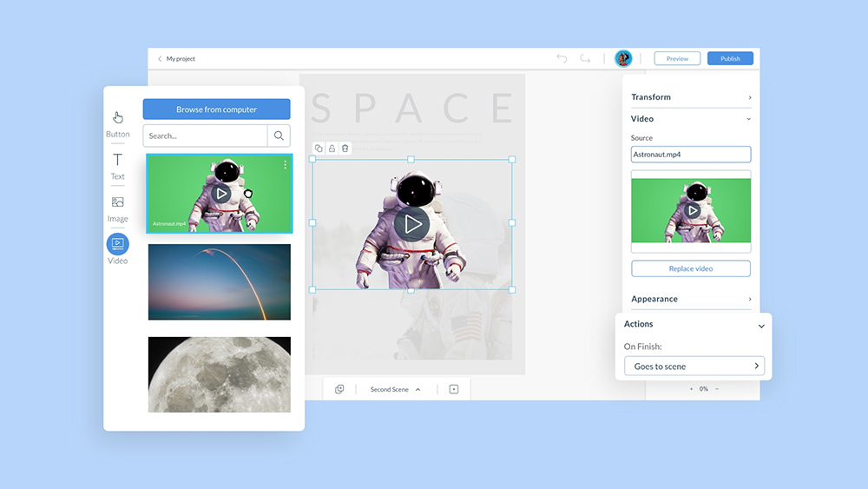The width and height of the screenshot is (868, 489).
Task: Click the redo arrow
Action: pos(585,58)
